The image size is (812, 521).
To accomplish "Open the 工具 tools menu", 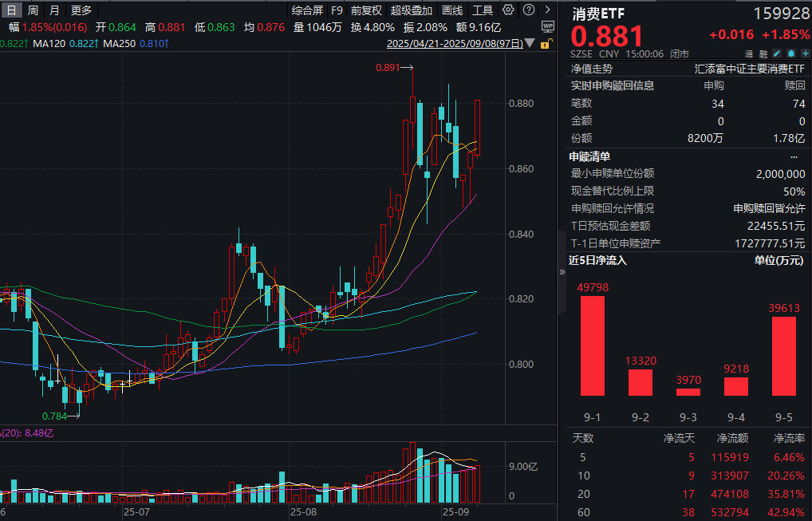I will (484, 10).
